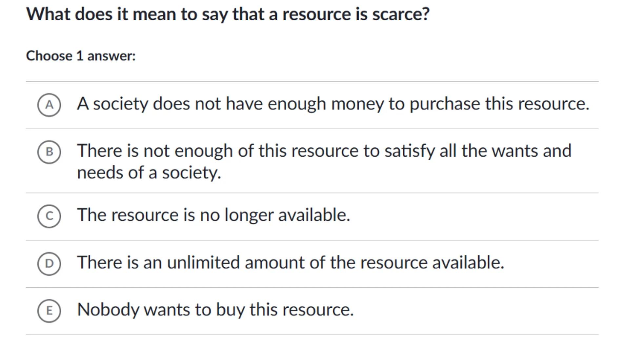Click the question heading about scarce resource
The width and height of the screenshot is (644, 348).
228,14
